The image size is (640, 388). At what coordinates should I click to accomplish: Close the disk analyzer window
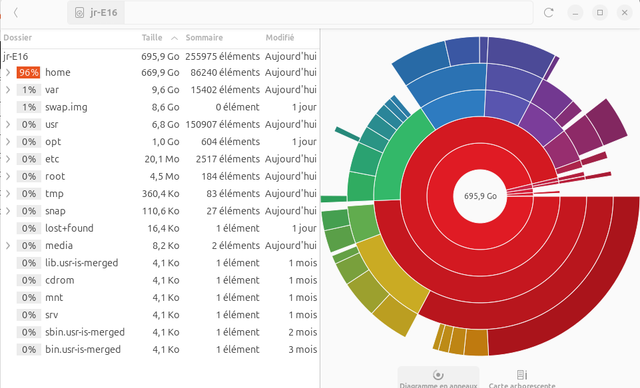click(x=624, y=13)
